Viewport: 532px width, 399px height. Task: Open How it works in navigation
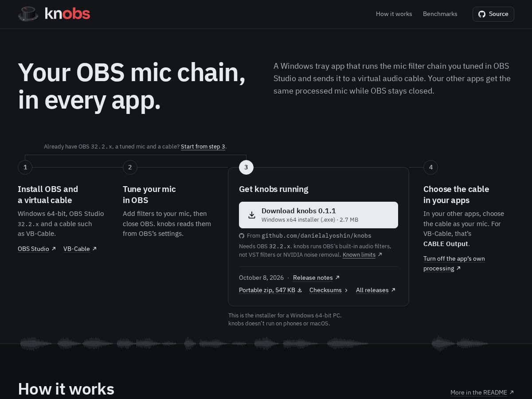(394, 14)
